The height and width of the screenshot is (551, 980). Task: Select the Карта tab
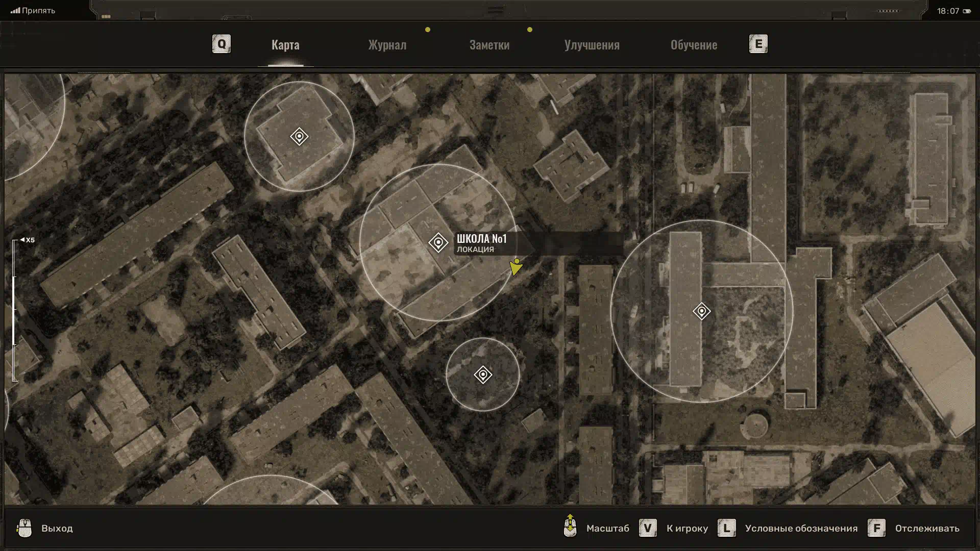tap(285, 45)
